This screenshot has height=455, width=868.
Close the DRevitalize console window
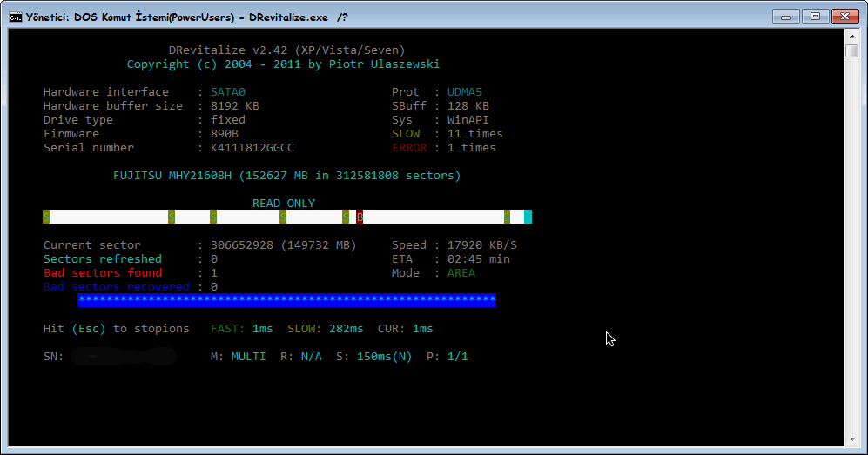pyautogui.click(x=844, y=17)
